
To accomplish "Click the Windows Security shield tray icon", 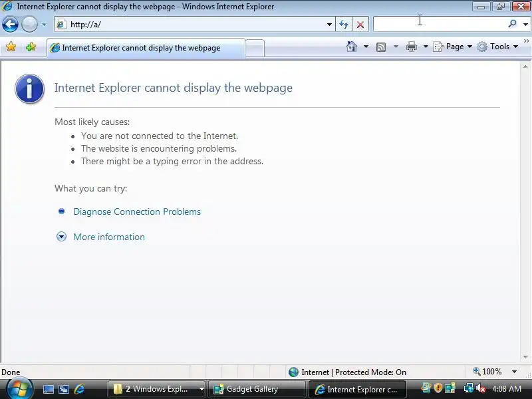I will tap(438, 388).
